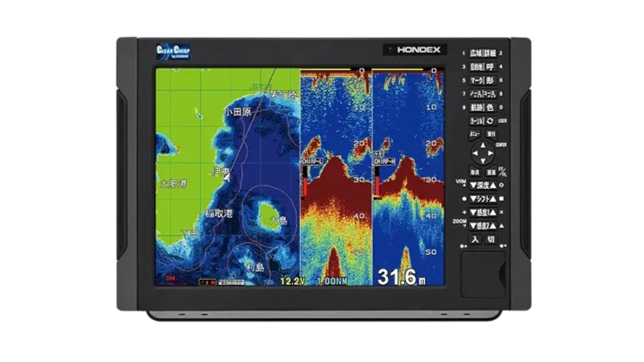Tap the 小田原 label on the chart

(237, 112)
